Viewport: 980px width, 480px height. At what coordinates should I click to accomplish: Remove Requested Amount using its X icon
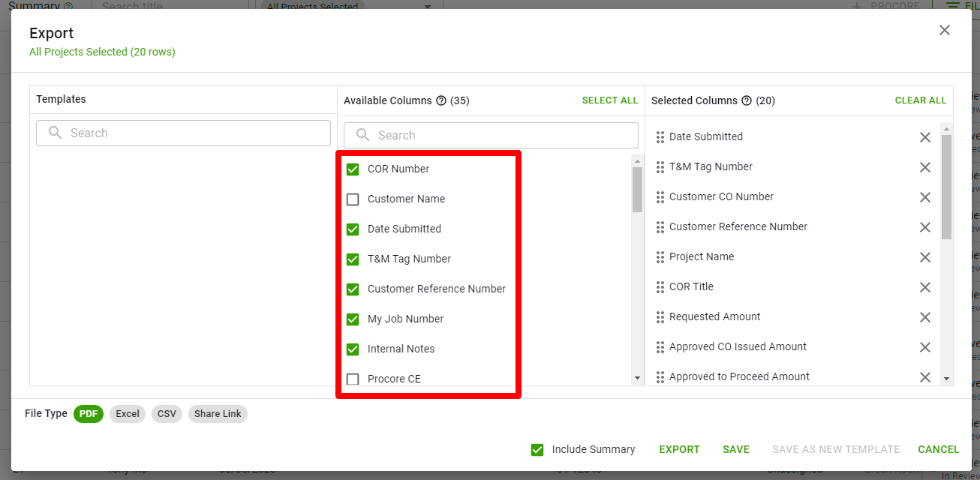pos(925,317)
